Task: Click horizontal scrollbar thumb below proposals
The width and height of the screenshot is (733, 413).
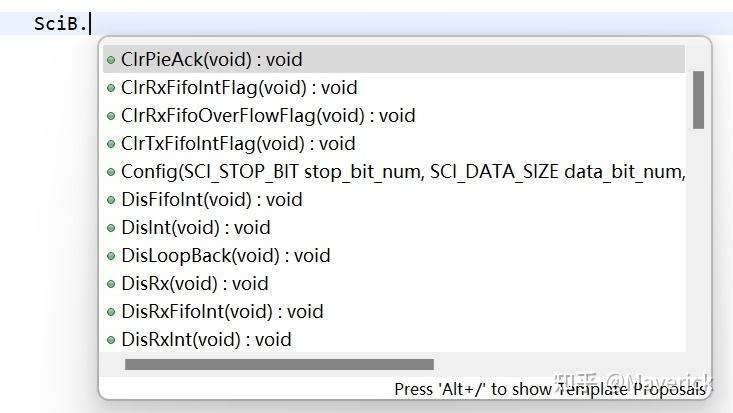Action: [x=279, y=365]
